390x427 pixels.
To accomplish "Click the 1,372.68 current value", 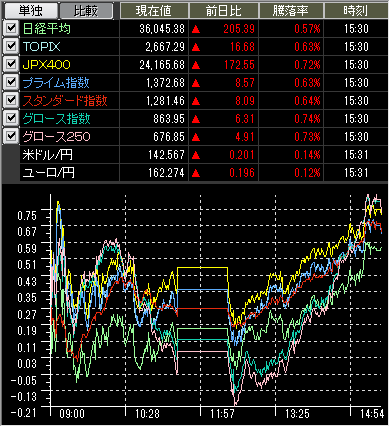I will tap(165, 83).
